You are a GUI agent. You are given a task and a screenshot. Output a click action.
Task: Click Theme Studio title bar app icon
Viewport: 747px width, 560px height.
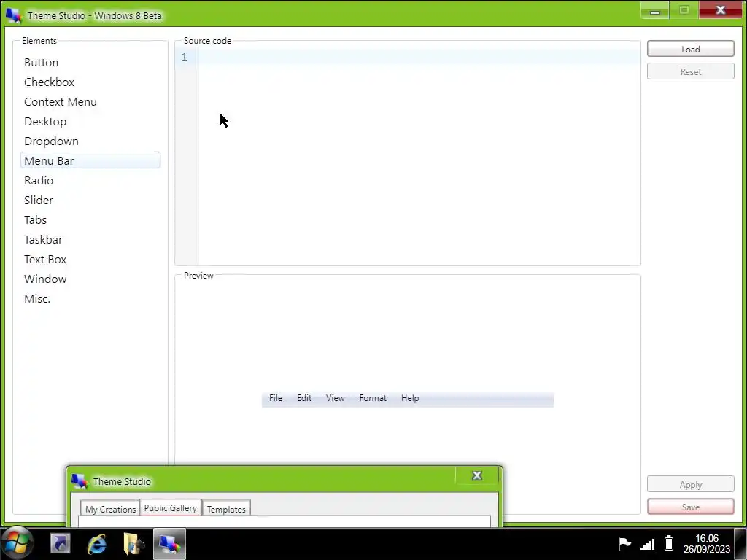[x=14, y=15]
